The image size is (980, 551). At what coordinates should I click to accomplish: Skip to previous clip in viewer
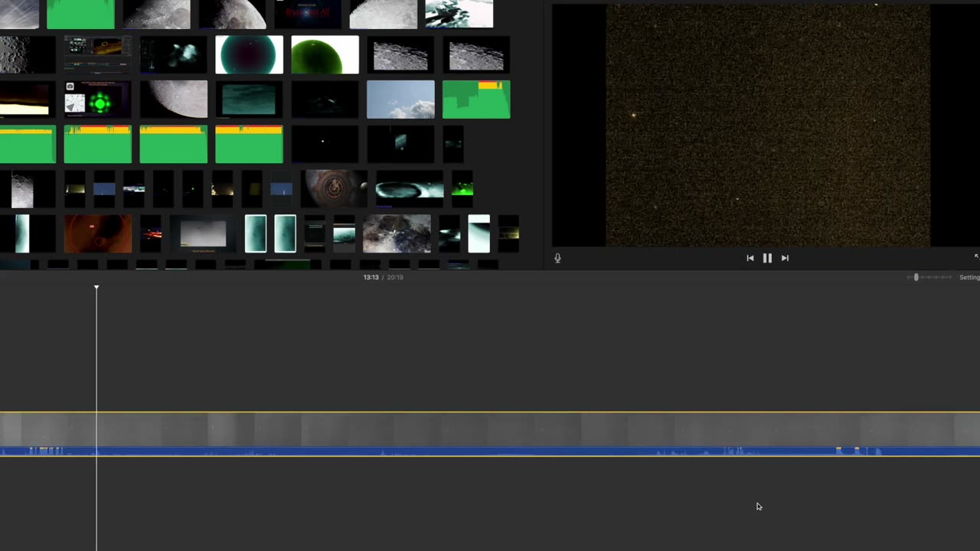pos(750,258)
